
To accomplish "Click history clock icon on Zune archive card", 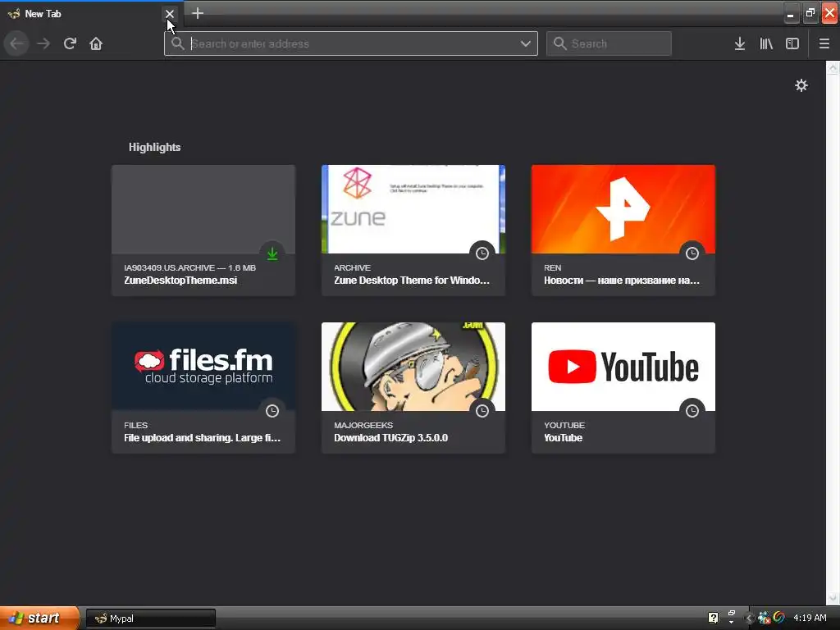I will click(x=482, y=253).
